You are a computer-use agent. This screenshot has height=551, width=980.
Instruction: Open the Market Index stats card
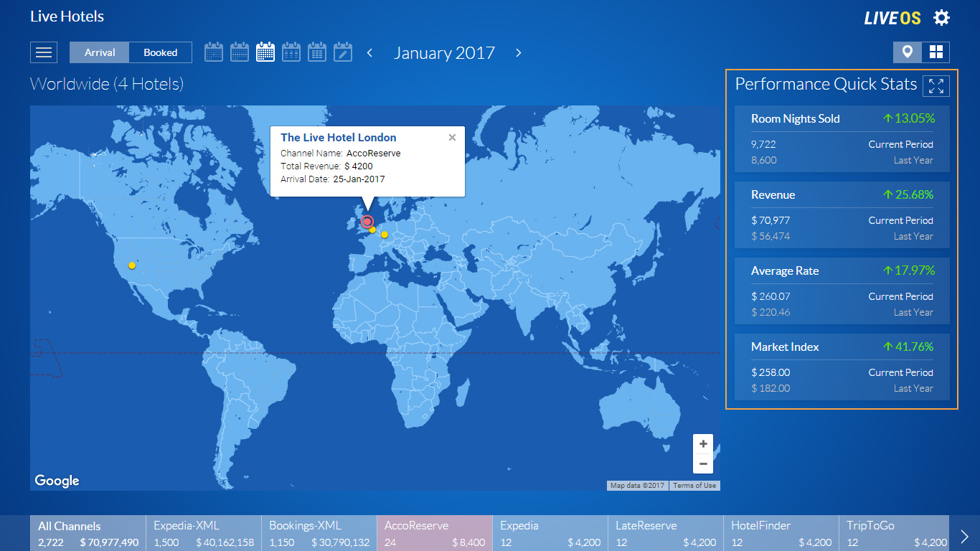pyautogui.click(x=842, y=367)
